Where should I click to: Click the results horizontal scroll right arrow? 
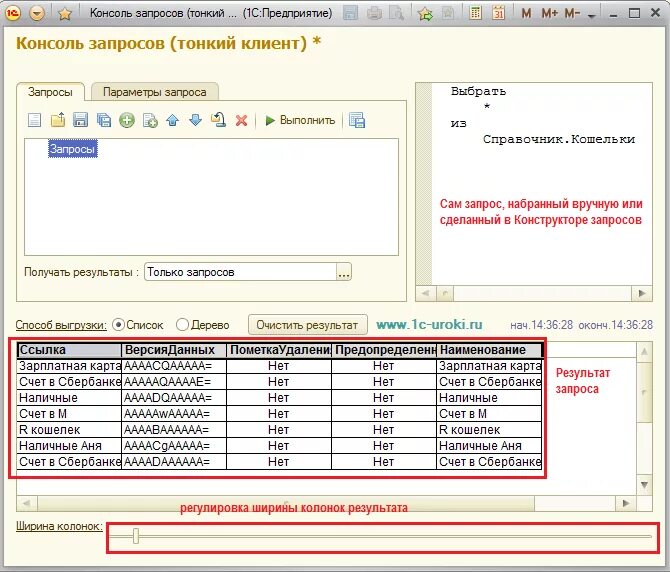point(626,503)
